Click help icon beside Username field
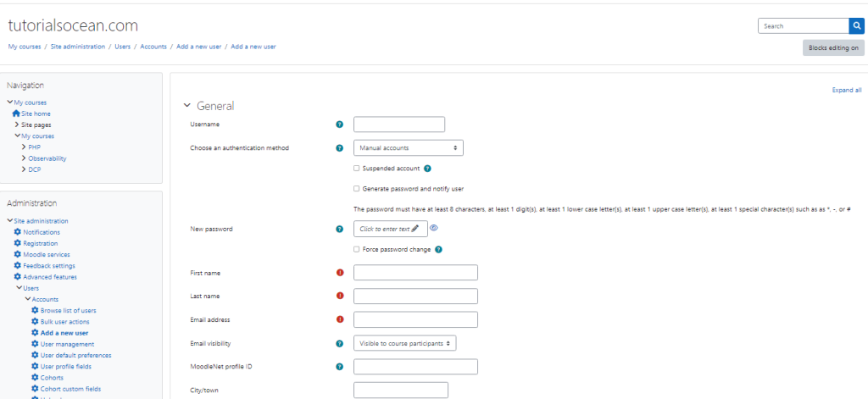Screen dimensions: 868x399 339,125
